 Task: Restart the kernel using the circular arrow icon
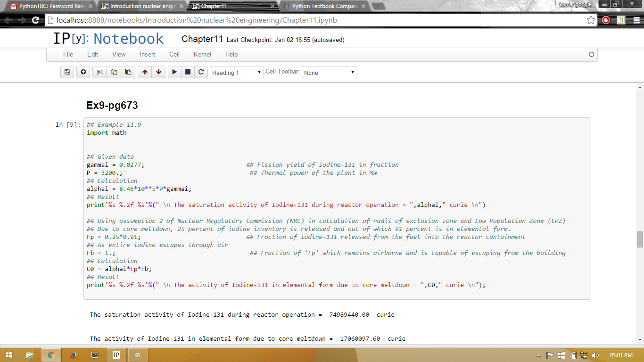(201, 72)
